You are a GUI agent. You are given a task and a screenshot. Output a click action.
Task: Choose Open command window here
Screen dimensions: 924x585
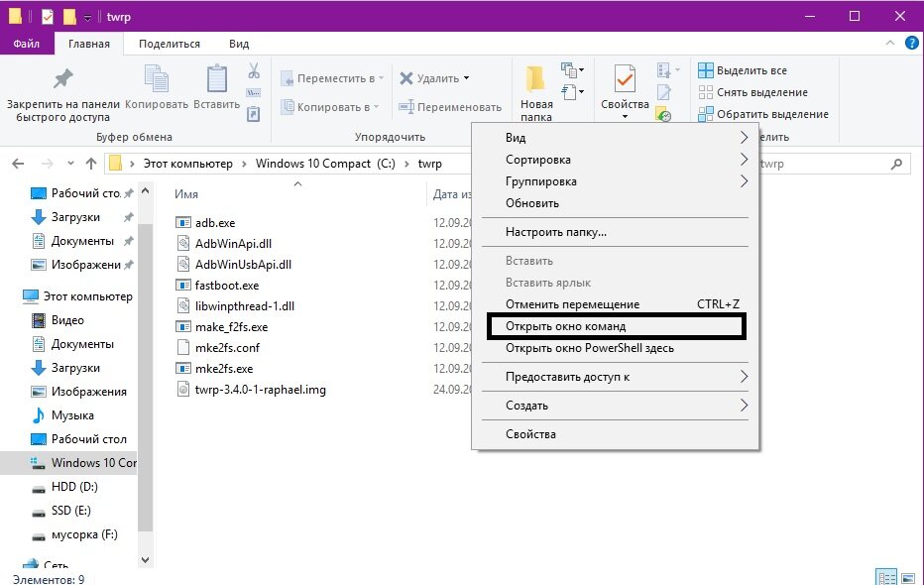pos(616,326)
